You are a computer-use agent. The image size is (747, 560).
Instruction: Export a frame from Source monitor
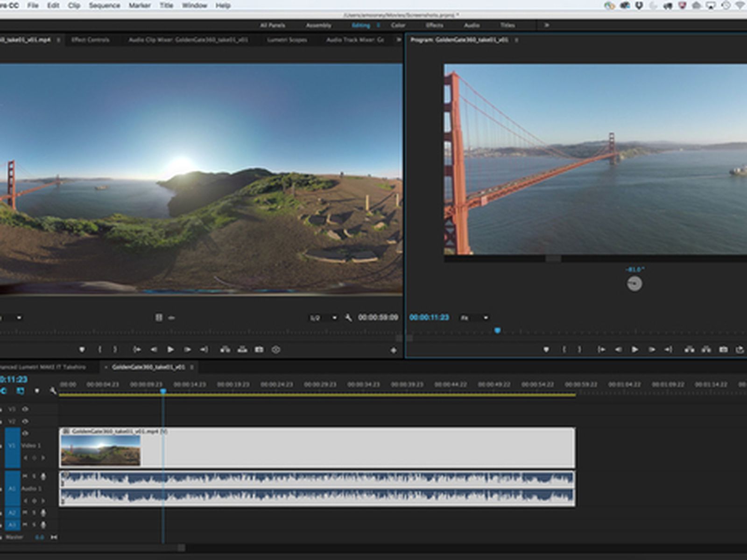point(259,350)
